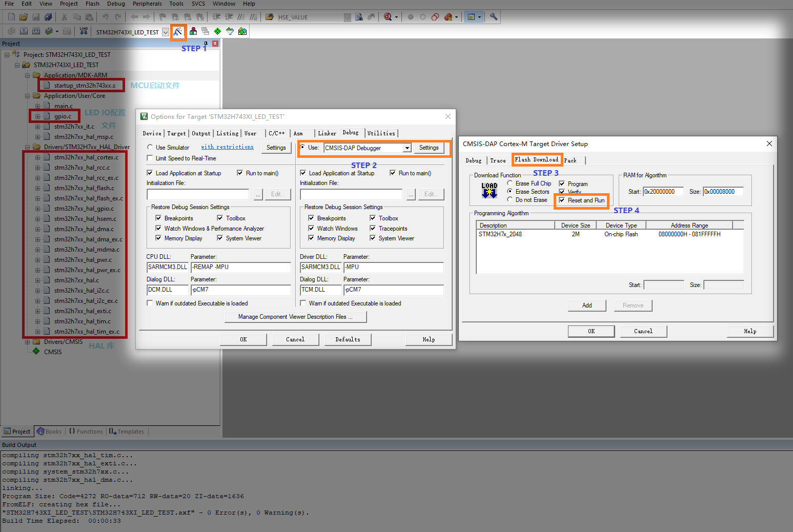Image resolution: width=793 pixels, height=532 pixels.
Task: Click the Navigate Backwards arrow
Action: [x=134, y=17]
